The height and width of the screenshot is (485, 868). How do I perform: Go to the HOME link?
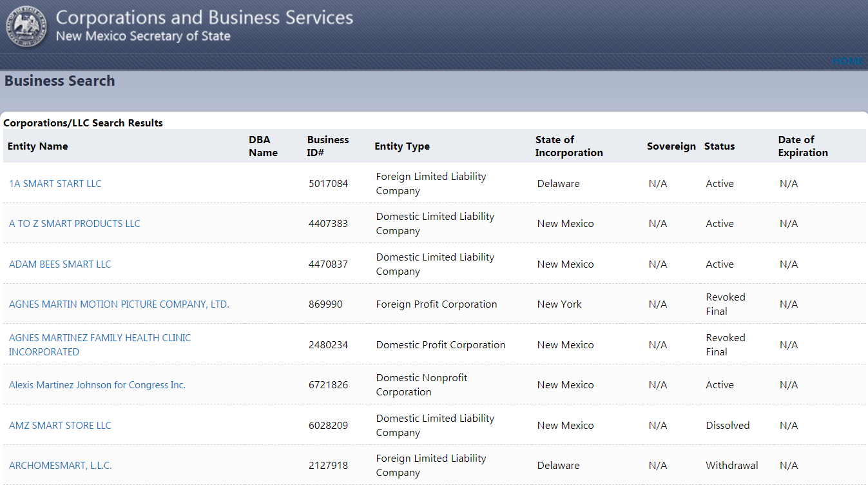pos(847,61)
